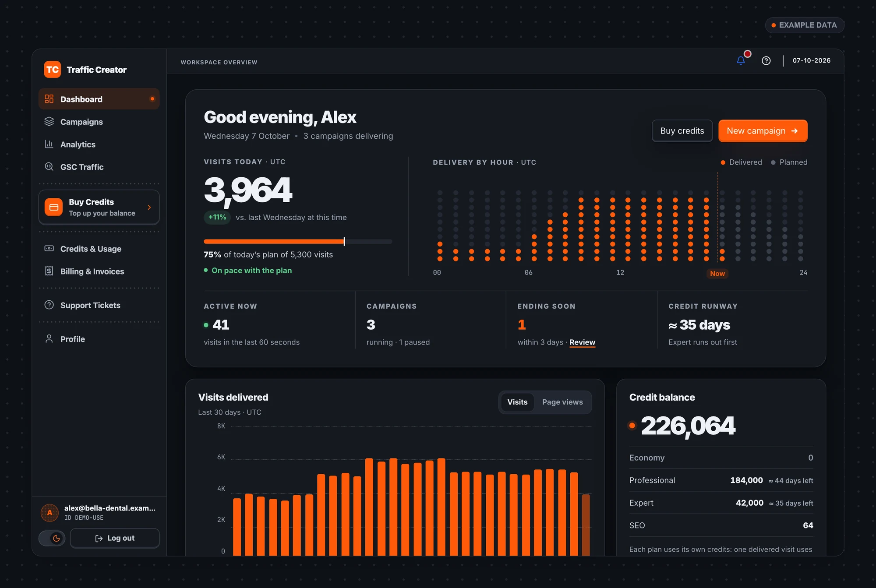Click the Profile person icon
This screenshot has width=876, height=588.
[x=49, y=339]
